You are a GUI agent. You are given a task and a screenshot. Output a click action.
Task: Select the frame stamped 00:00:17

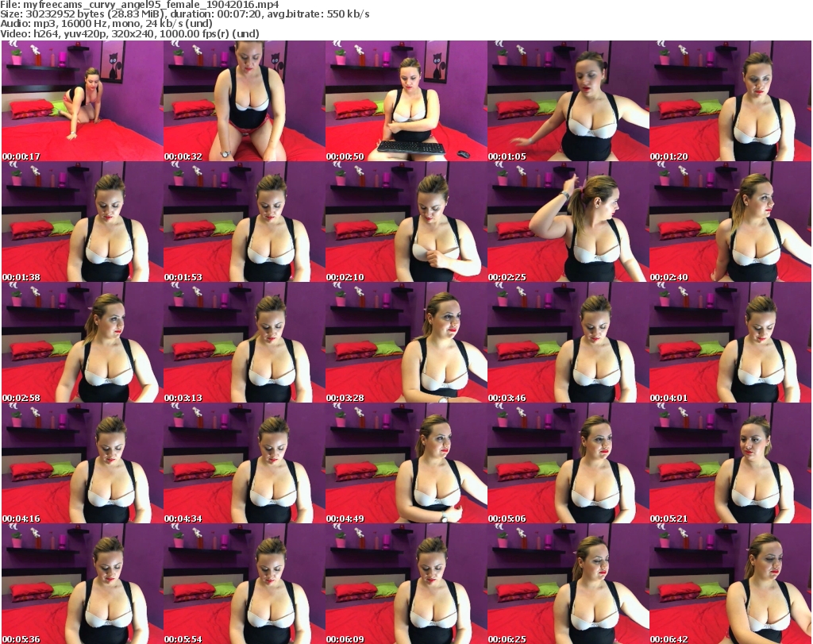[83, 101]
